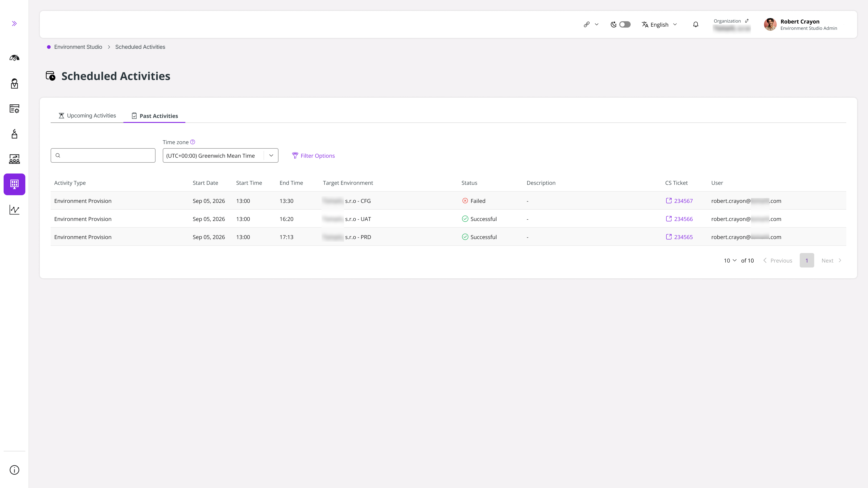Viewport: 868px width, 488px height.
Task: Click end time 13:30
Action: coord(286,201)
